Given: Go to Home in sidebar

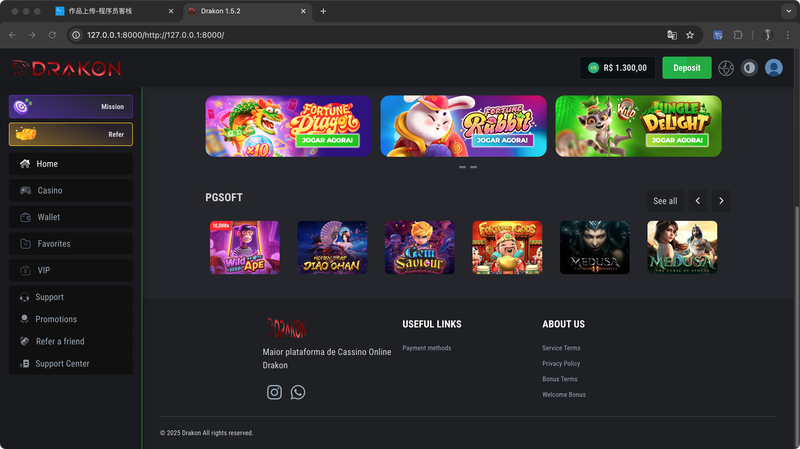Looking at the screenshot, I should click(71, 164).
